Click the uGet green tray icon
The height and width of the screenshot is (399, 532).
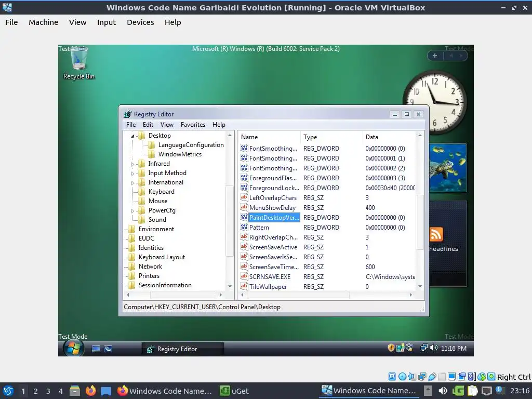pos(458,391)
